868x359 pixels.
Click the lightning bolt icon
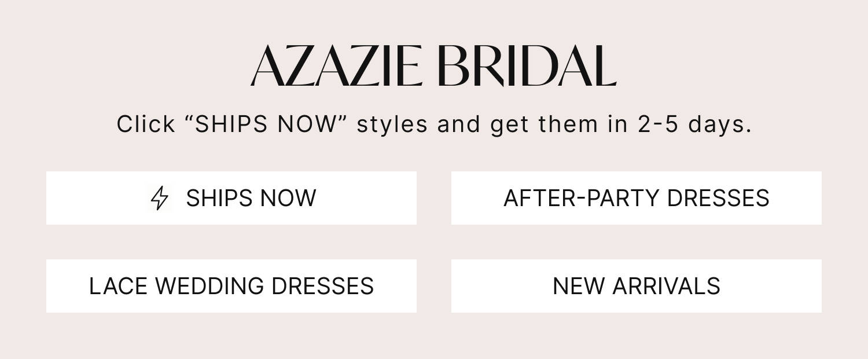159,198
